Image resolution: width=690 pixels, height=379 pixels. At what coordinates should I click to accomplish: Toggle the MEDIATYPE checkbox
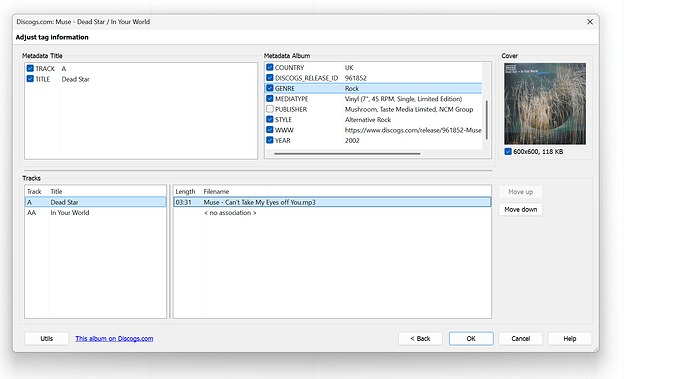tap(270, 99)
